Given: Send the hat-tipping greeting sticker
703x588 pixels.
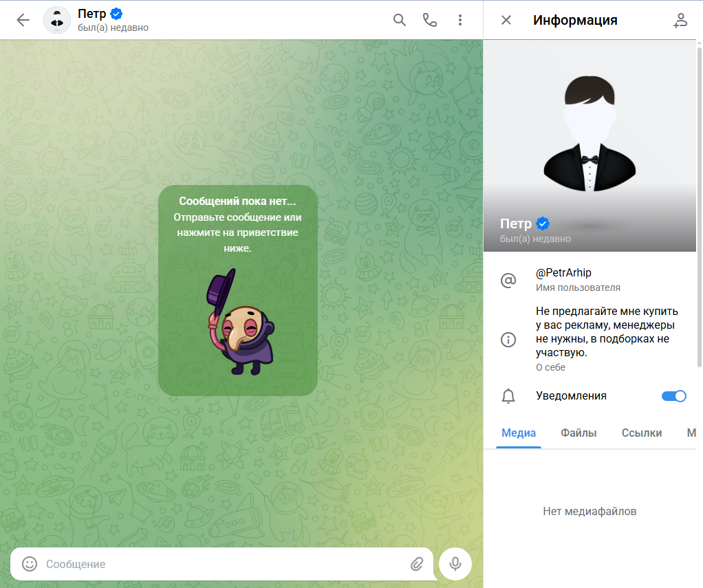Looking at the screenshot, I should [239, 322].
